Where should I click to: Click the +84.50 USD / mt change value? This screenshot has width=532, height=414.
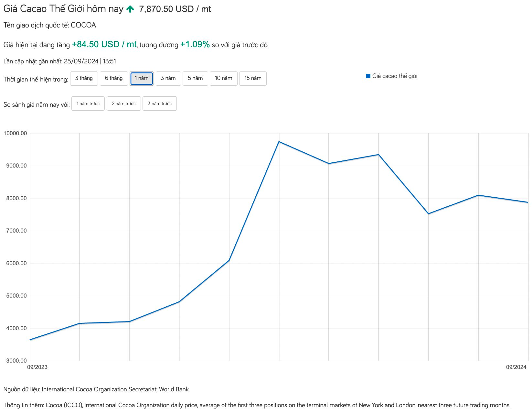pos(104,44)
